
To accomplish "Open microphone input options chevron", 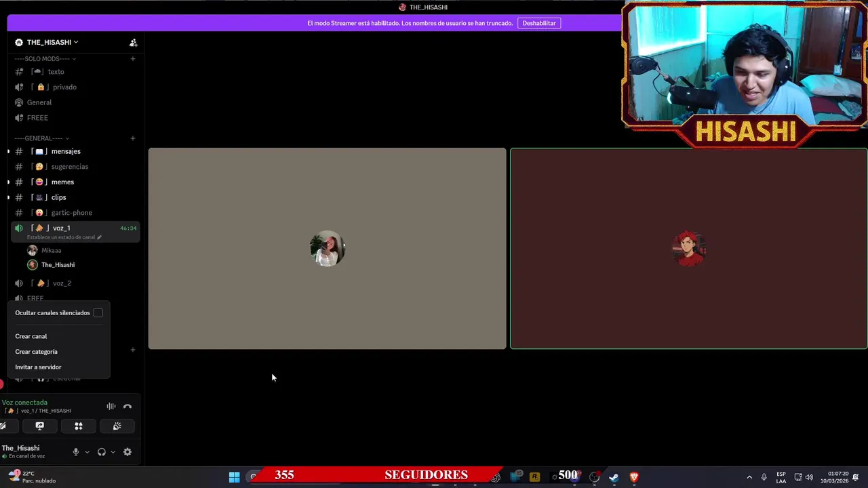I will [x=87, y=452].
